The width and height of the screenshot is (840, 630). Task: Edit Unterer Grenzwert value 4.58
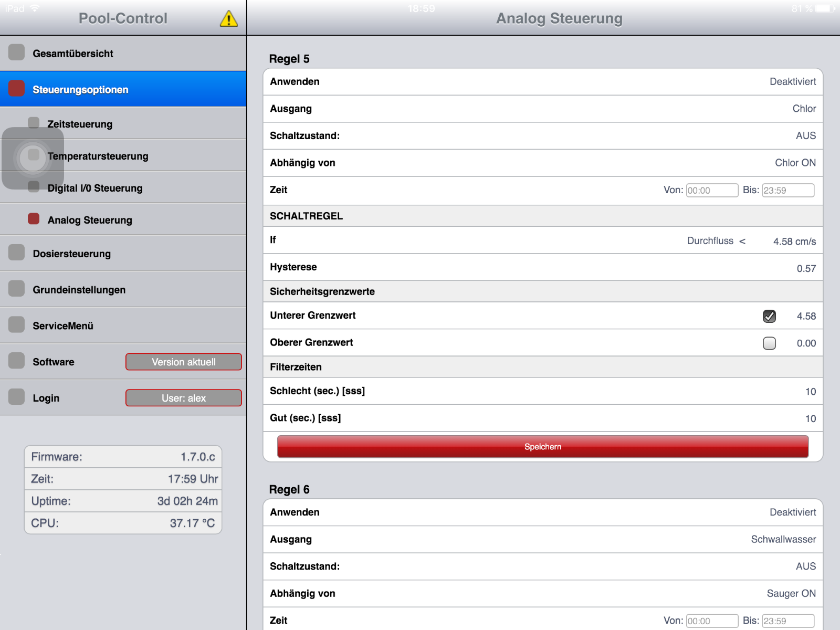coord(806,316)
